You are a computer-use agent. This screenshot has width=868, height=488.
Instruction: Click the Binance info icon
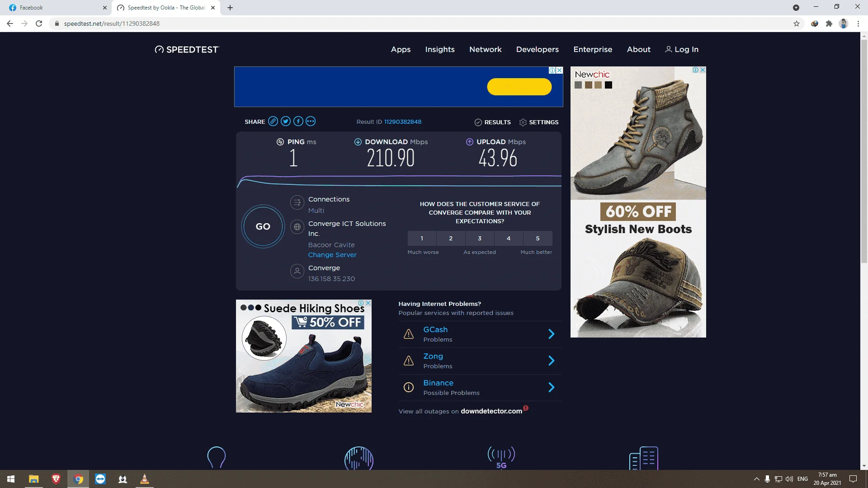pyautogui.click(x=409, y=387)
